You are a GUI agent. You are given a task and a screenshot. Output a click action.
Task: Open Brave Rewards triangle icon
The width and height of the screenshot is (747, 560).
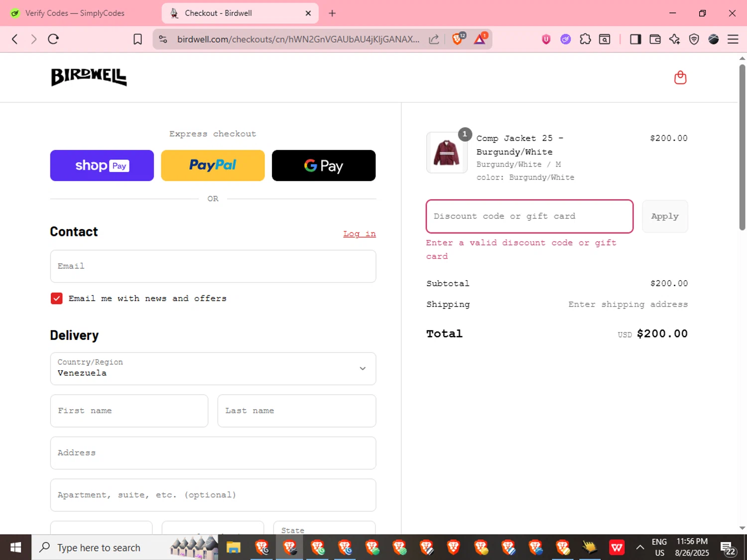coord(480,39)
